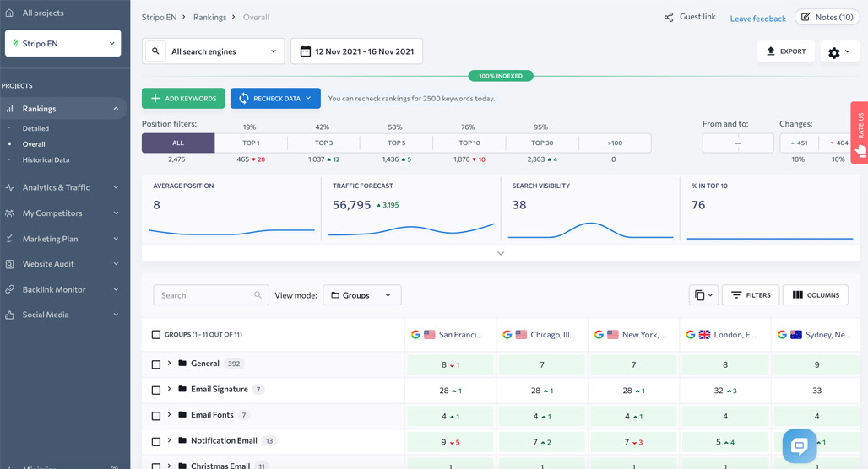Select the ALL position filter tab
Screen dimensions: 868x469
point(177,143)
